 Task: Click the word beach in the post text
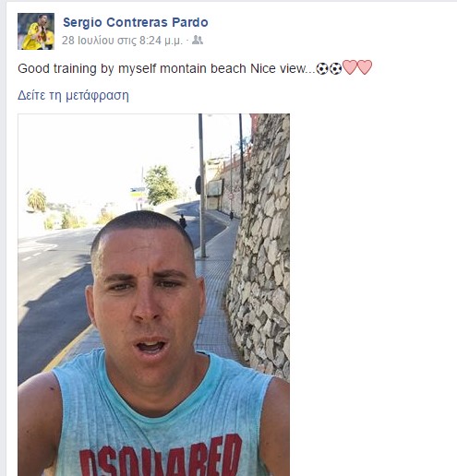click(x=228, y=68)
